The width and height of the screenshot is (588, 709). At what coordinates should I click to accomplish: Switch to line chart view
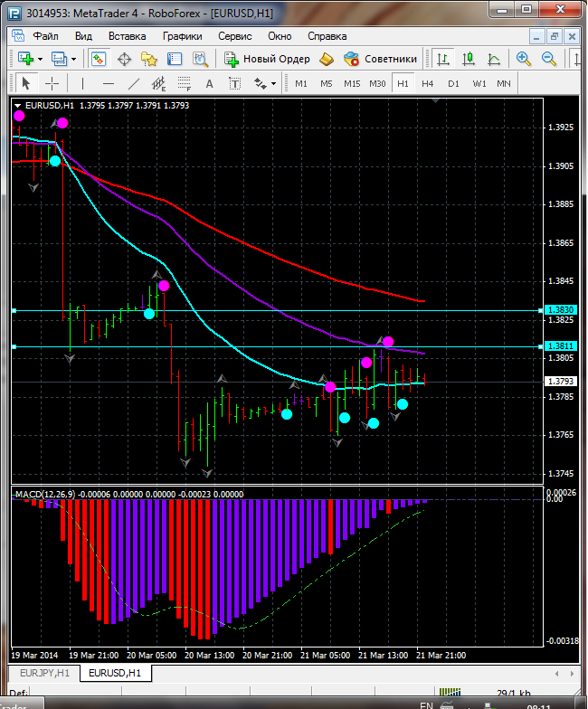(x=494, y=59)
